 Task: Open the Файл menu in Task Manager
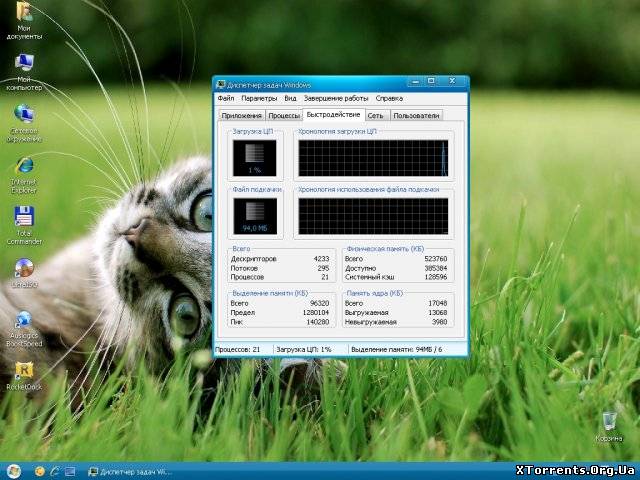pos(225,99)
